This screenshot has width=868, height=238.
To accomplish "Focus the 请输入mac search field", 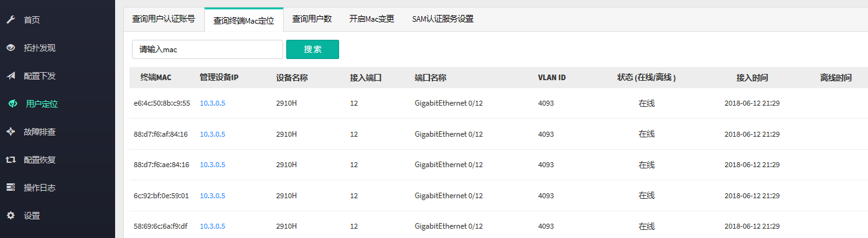I will click(x=208, y=50).
